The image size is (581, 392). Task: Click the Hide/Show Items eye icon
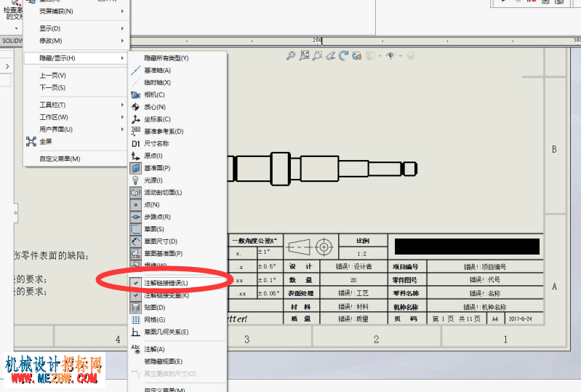[390, 55]
